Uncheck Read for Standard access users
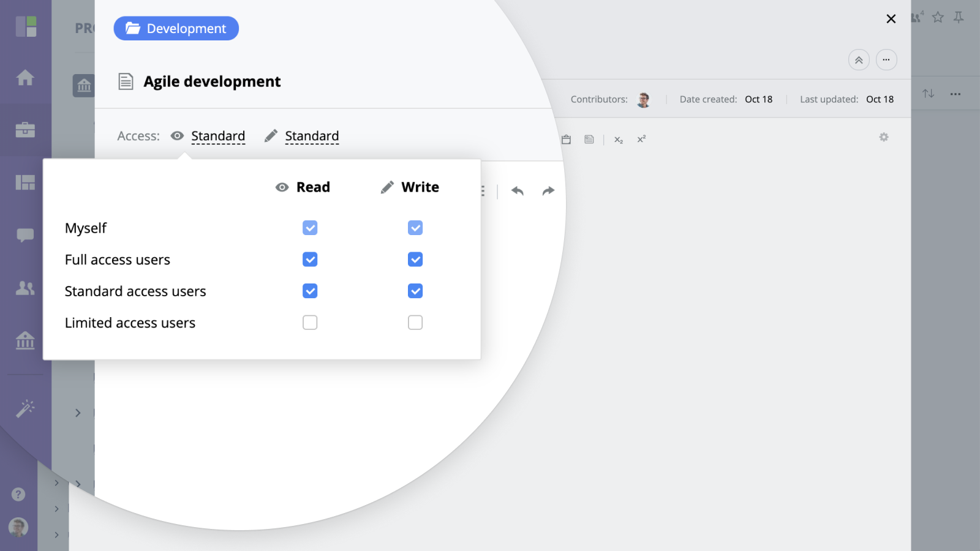980x551 pixels. coord(310,291)
